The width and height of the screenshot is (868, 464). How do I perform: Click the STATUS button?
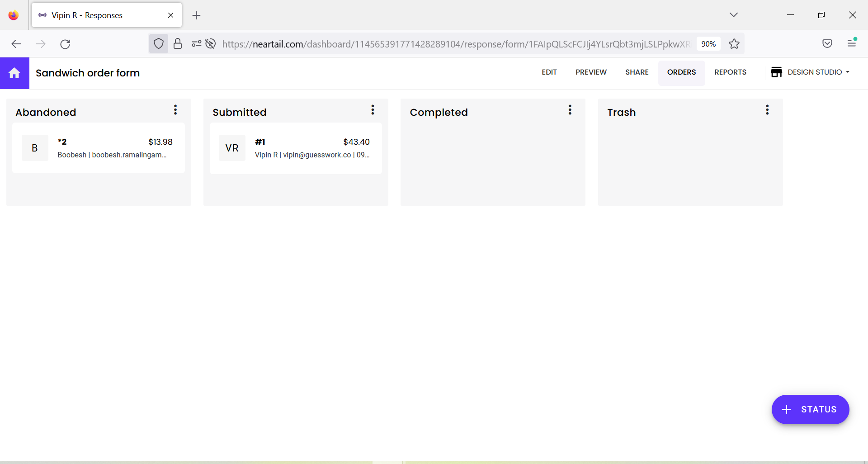[x=811, y=409]
